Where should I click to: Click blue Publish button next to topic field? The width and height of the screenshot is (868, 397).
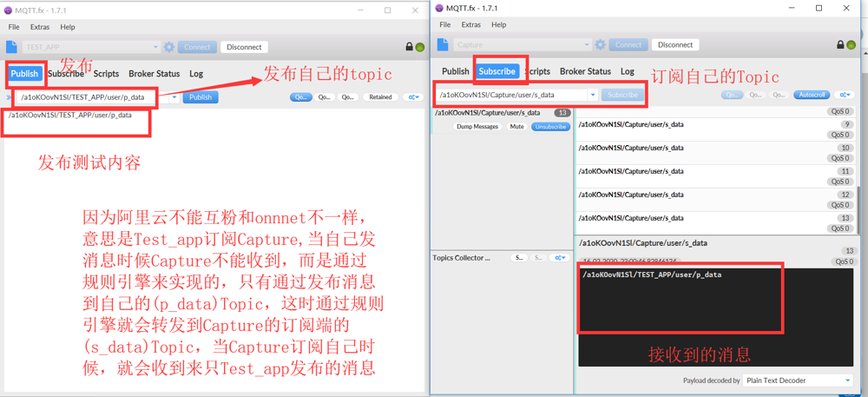(x=201, y=97)
